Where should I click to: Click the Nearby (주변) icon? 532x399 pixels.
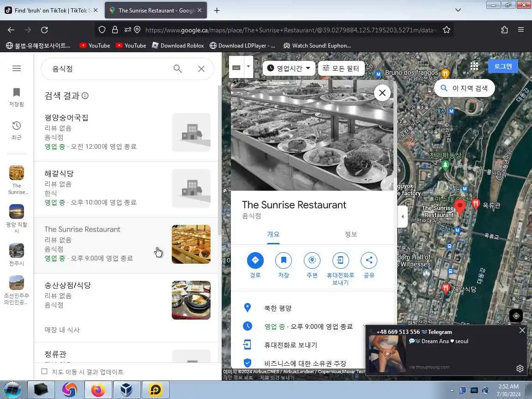(x=312, y=260)
